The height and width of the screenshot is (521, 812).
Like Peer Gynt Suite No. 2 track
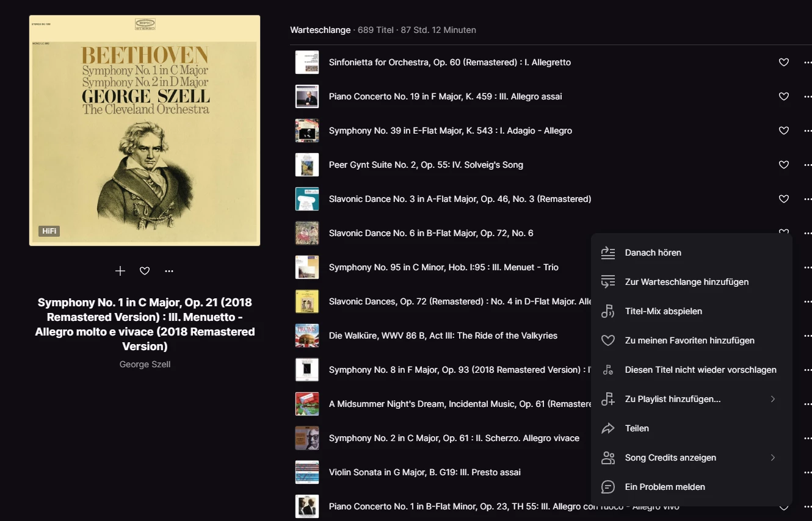tap(784, 165)
